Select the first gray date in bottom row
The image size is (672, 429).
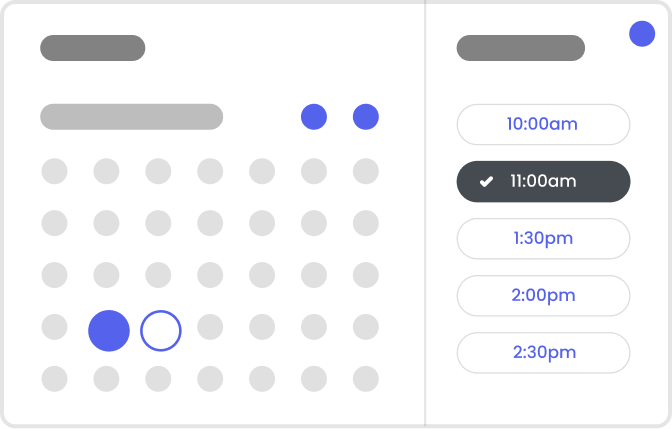tap(54, 379)
